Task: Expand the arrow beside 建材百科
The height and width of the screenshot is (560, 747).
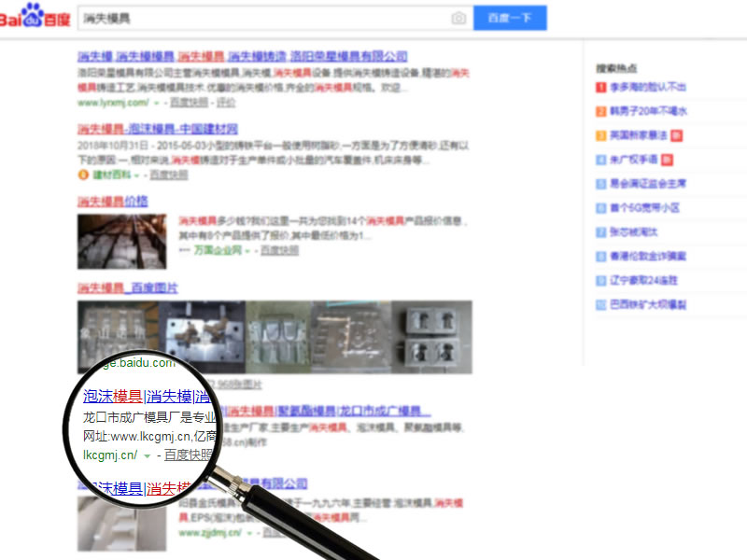Action: (x=136, y=175)
